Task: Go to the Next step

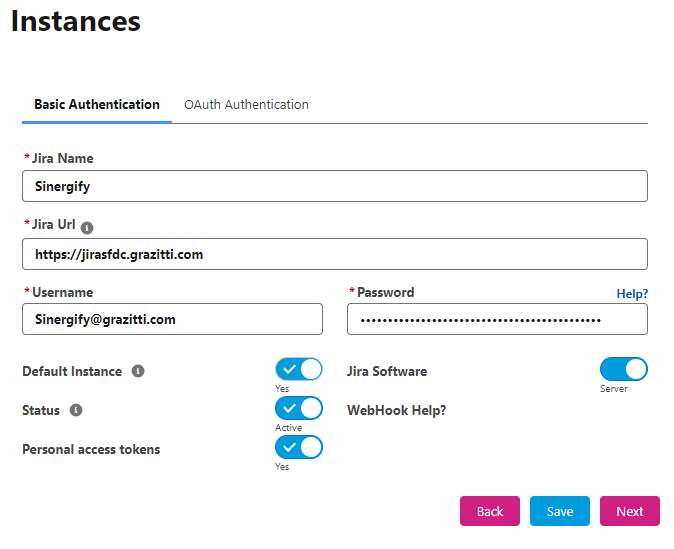Action: coord(630,511)
